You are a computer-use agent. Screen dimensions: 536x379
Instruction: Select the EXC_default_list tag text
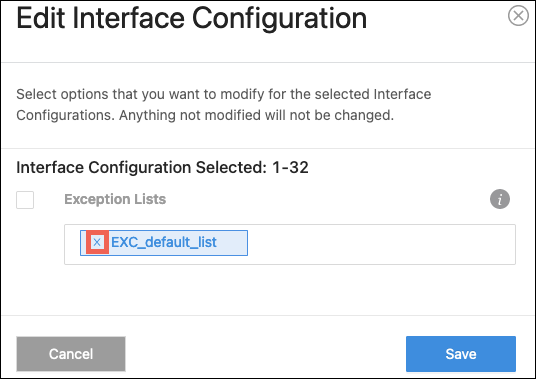point(164,242)
